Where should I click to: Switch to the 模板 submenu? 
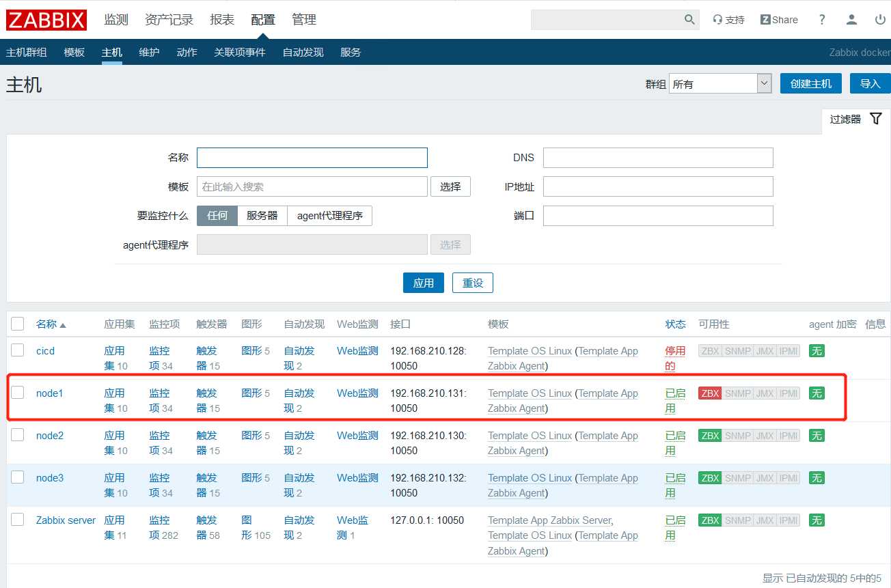pyautogui.click(x=74, y=53)
